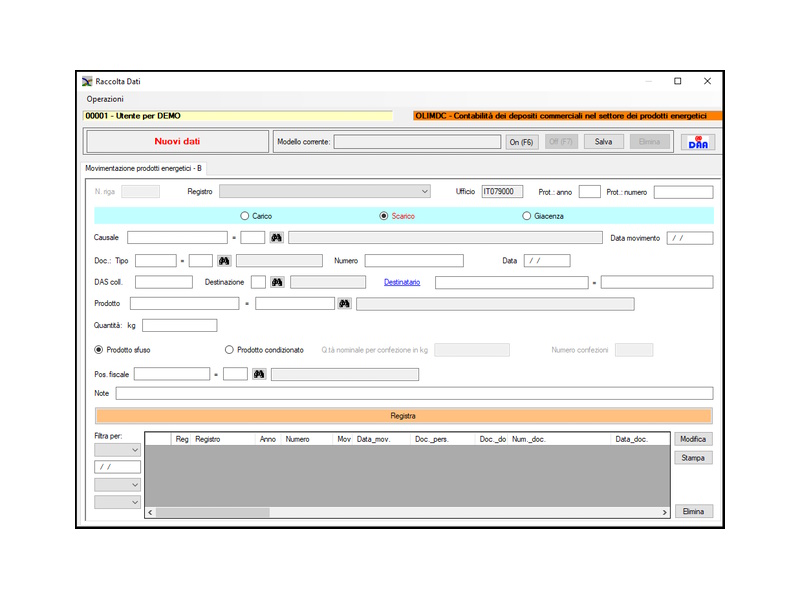Click the Num._doc. column header
The height and width of the screenshot is (600, 800).
coord(559,439)
